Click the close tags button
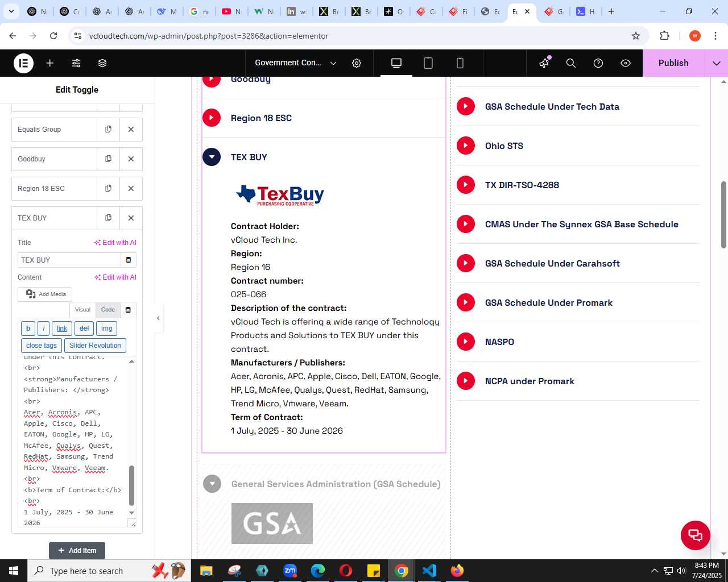728x582 pixels. pyautogui.click(x=42, y=346)
